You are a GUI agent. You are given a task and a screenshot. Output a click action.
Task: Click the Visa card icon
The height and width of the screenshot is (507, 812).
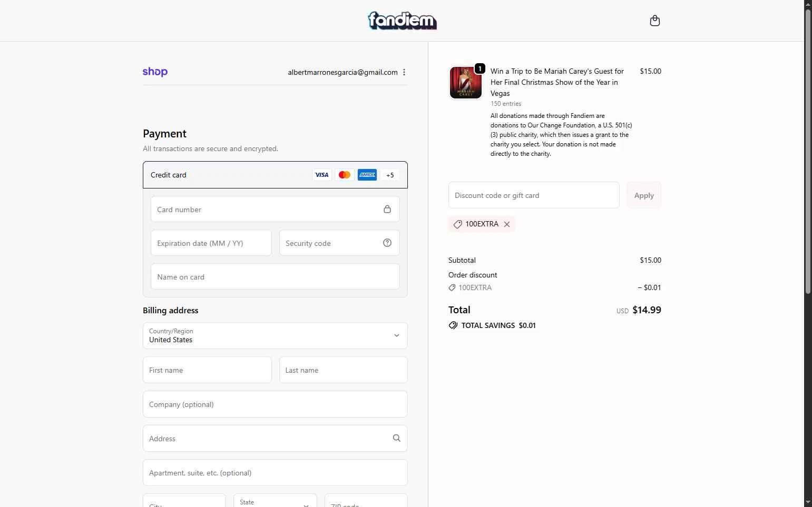coord(321,175)
